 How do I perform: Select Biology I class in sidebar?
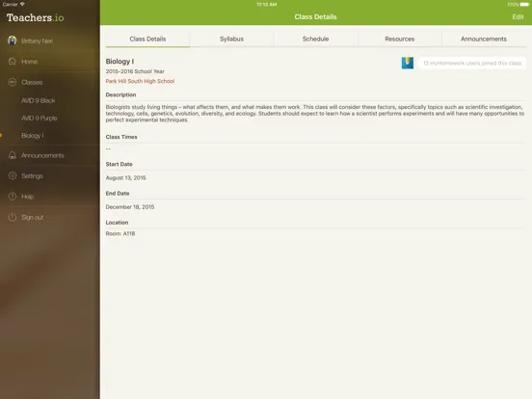tap(33, 135)
